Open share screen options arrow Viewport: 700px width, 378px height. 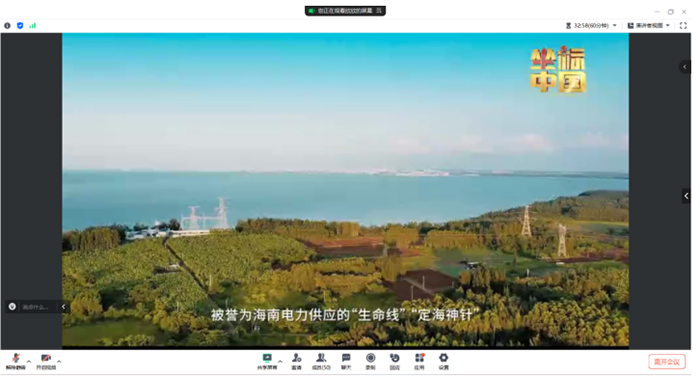pyautogui.click(x=280, y=361)
